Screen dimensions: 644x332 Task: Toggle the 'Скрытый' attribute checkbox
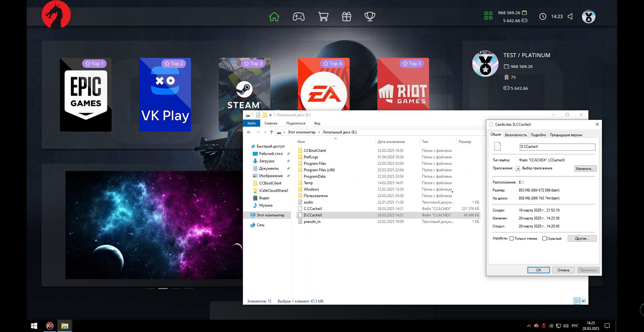544,238
